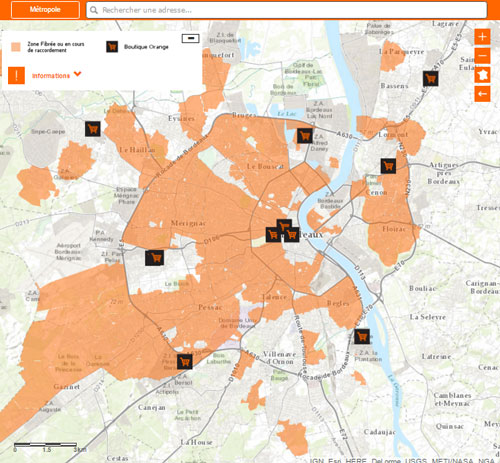Collapse the legend with the minimize button
This screenshot has height=463, width=500.
[191, 38]
